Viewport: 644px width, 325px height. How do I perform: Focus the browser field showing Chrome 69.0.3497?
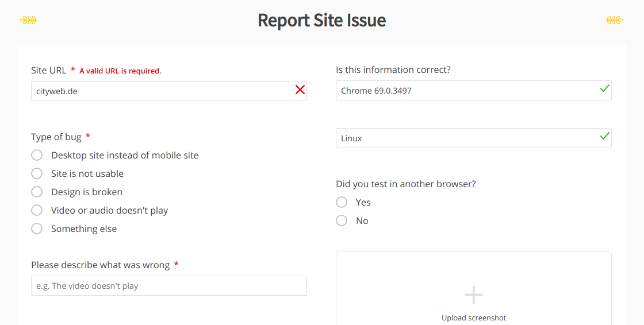pyautogui.click(x=474, y=90)
